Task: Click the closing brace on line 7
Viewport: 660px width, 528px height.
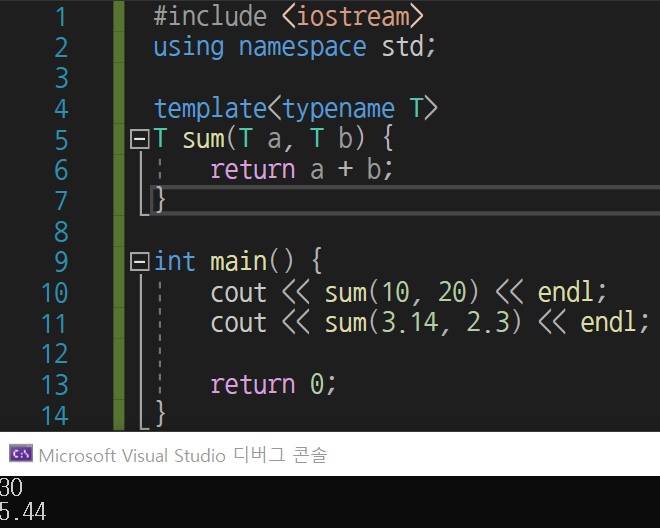Action: (160, 200)
